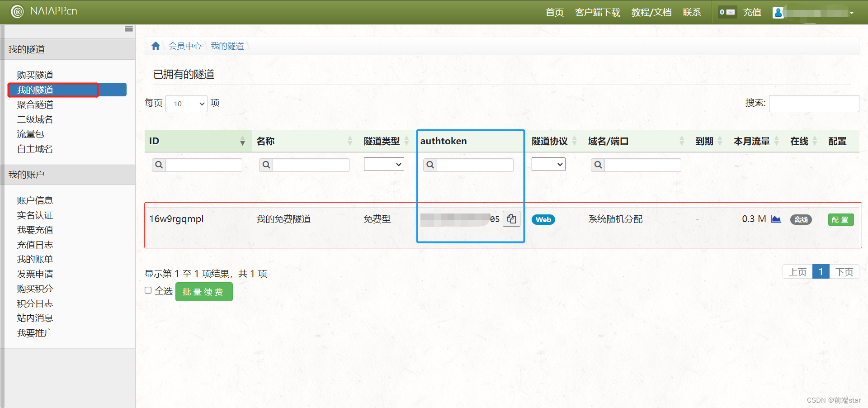
Task: Sort by the 到期 column
Action: click(x=720, y=141)
